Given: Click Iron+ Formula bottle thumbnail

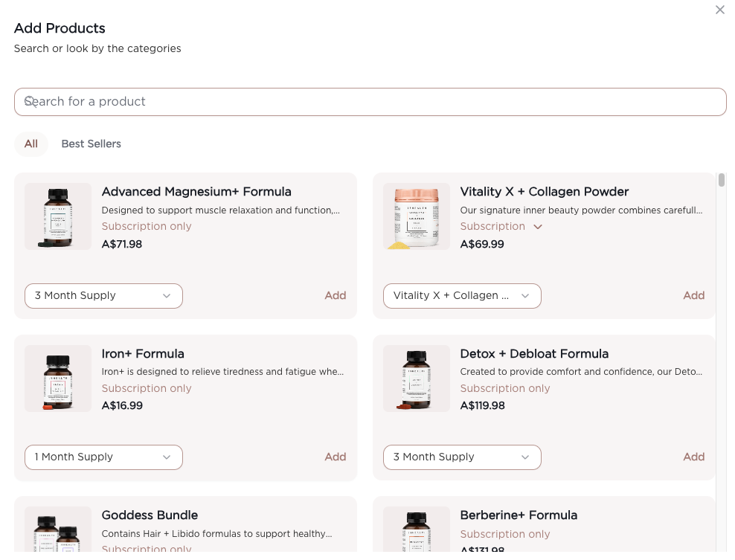Looking at the screenshot, I should 58,379.
